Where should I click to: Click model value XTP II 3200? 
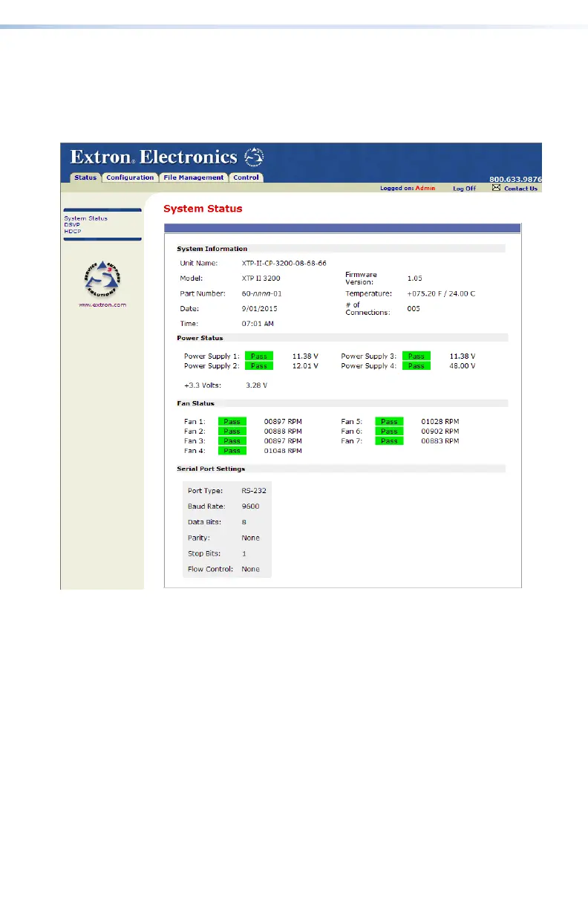261,278
